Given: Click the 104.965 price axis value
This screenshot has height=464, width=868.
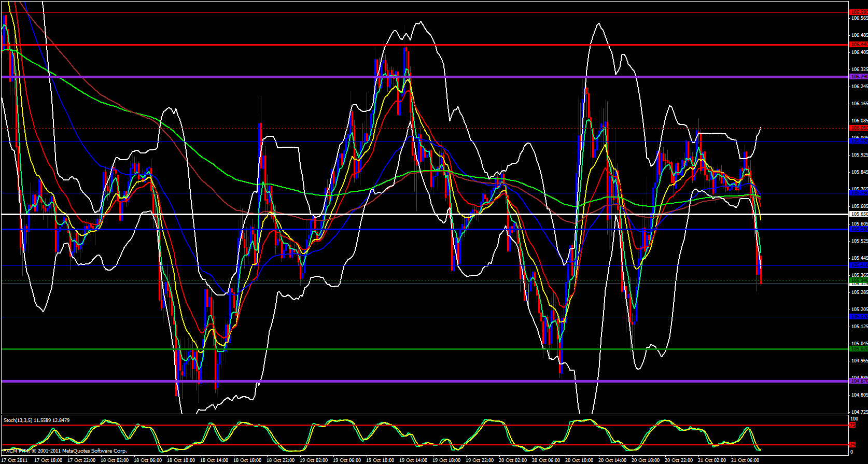Looking at the screenshot, I should pos(859,361).
